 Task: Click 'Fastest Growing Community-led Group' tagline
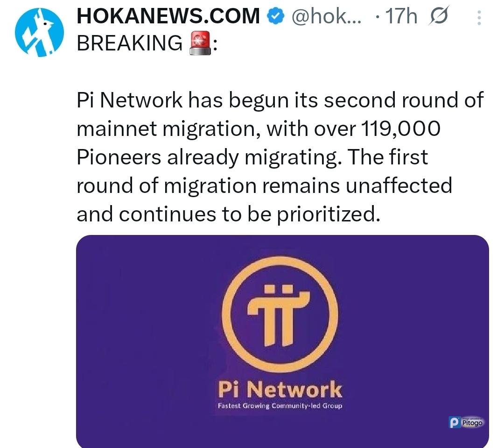point(280,405)
